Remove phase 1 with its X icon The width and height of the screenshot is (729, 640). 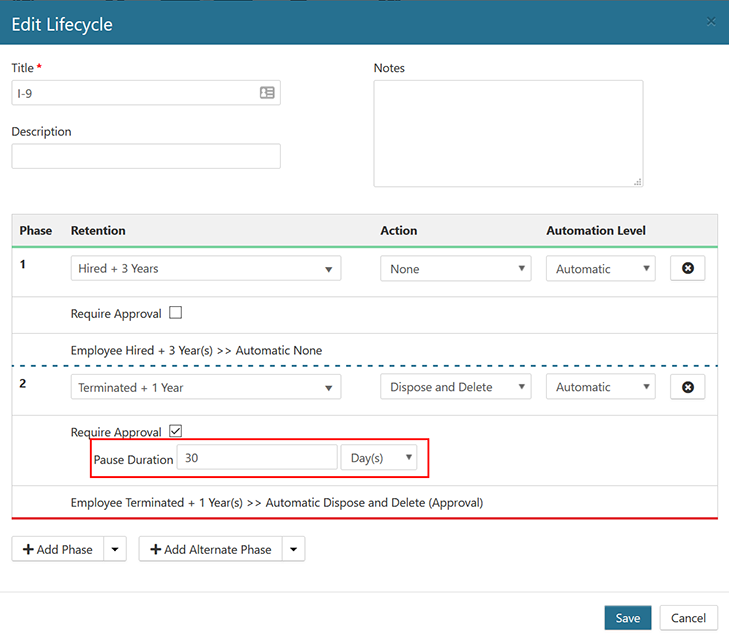tap(687, 269)
